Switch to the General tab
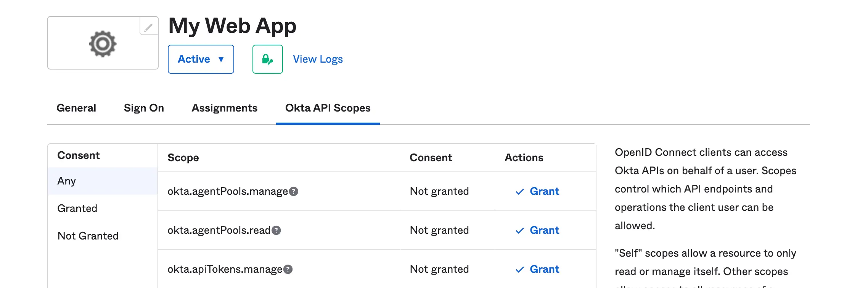This screenshot has width=868, height=288. click(76, 108)
